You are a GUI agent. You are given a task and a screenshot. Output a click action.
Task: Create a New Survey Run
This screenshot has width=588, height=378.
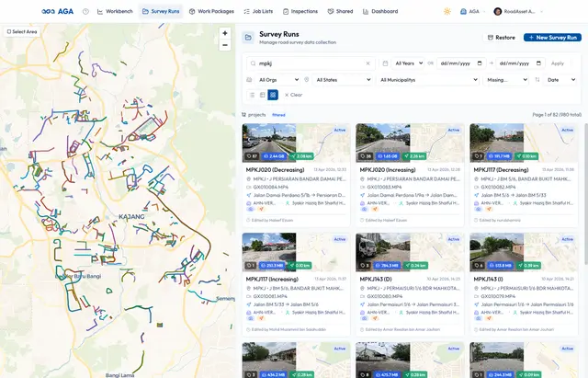(x=552, y=38)
